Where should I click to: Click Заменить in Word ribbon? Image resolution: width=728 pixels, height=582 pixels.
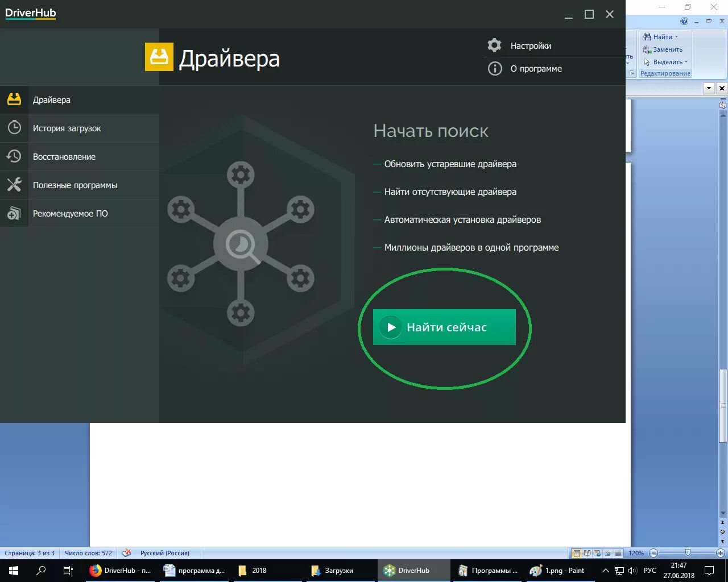coord(663,49)
